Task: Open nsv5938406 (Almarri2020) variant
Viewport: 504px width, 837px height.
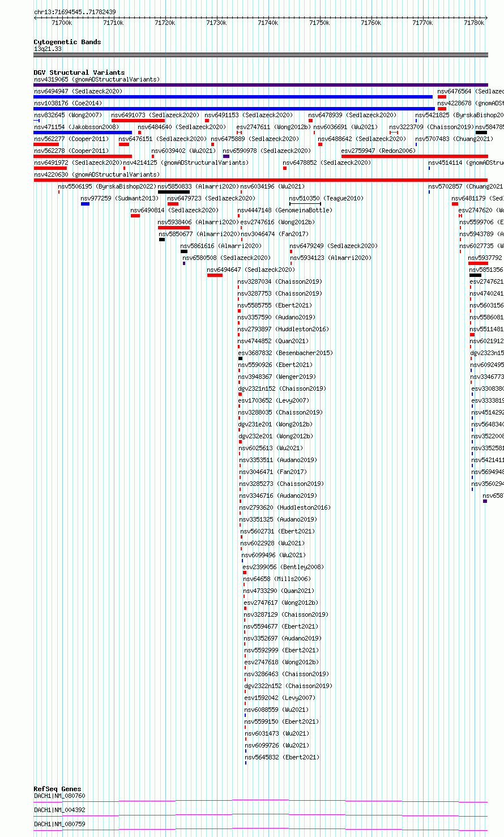Action: click(x=198, y=222)
